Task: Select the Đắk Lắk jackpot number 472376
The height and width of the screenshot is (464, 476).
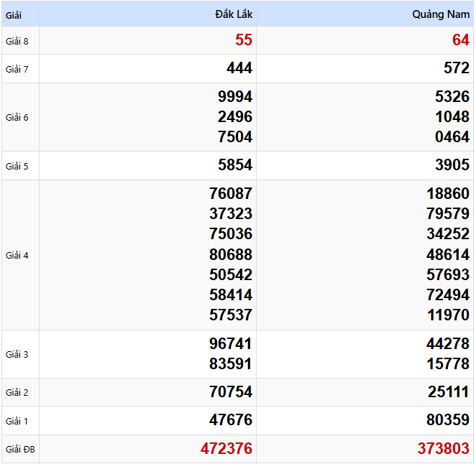Action: (x=226, y=449)
